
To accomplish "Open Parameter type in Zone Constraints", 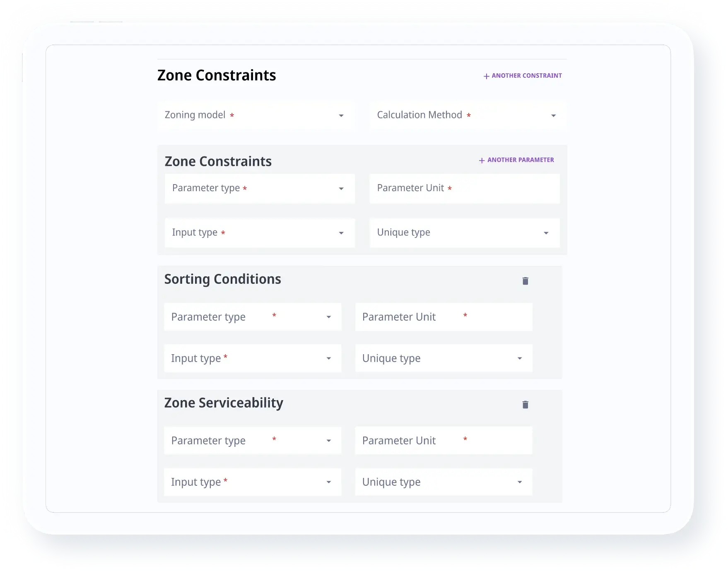I will click(x=260, y=189).
